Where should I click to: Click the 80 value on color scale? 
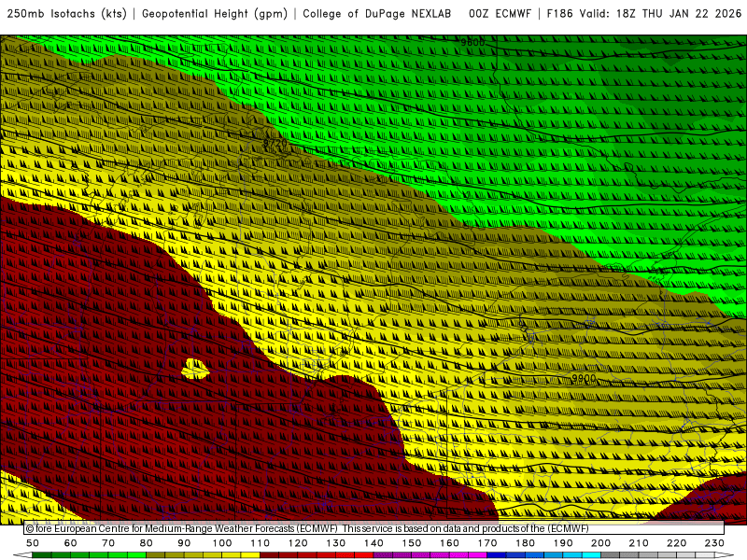tap(147, 543)
